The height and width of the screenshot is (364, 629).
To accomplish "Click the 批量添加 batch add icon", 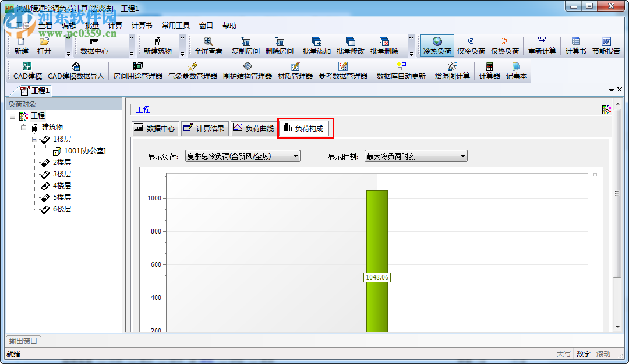I will click(x=316, y=46).
